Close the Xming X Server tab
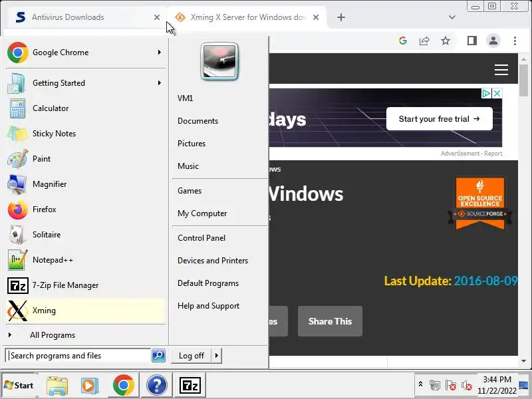The width and height of the screenshot is (532, 399). coord(315,17)
